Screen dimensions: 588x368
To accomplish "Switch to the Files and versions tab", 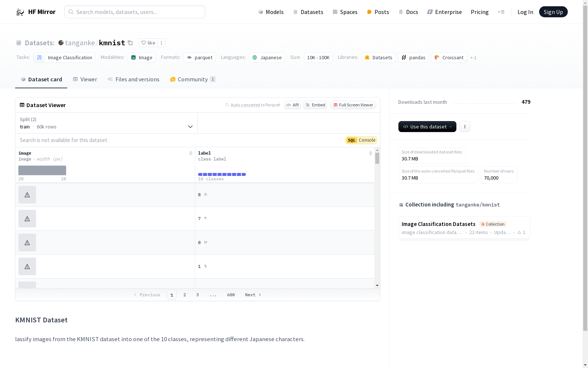I will (x=133, y=79).
